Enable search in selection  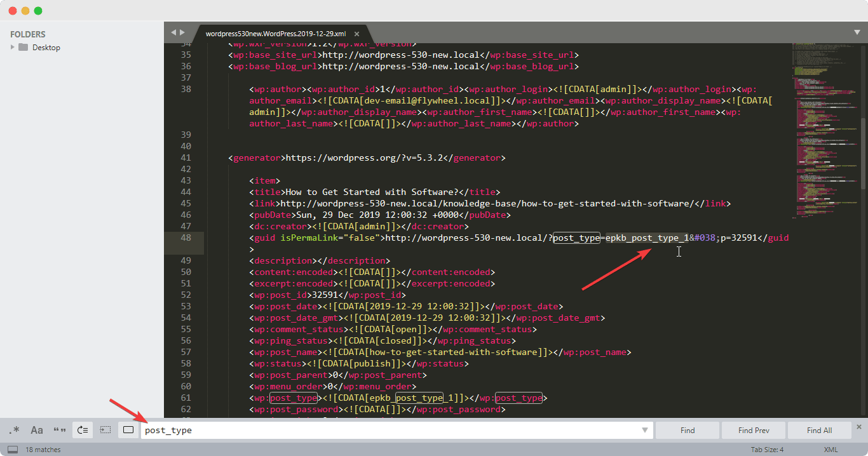click(105, 430)
